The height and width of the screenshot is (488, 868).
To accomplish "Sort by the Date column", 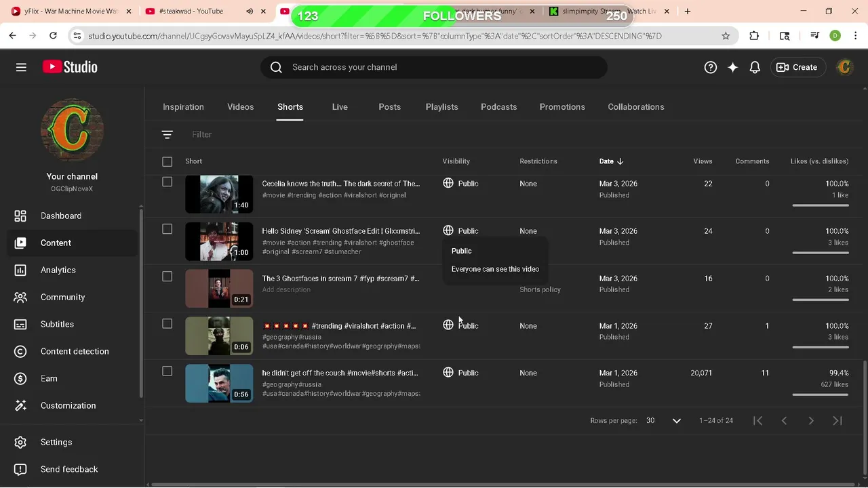I will [x=611, y=161].
